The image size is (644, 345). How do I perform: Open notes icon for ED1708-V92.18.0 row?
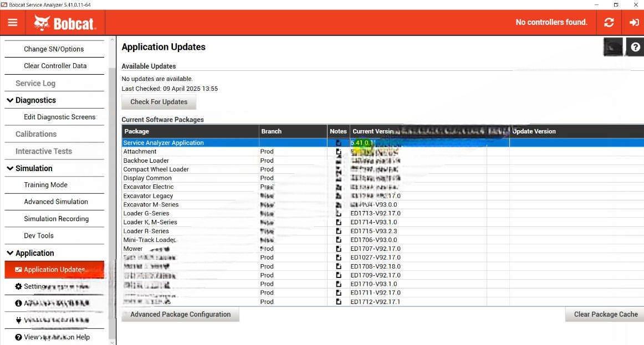tap(339, 266)
